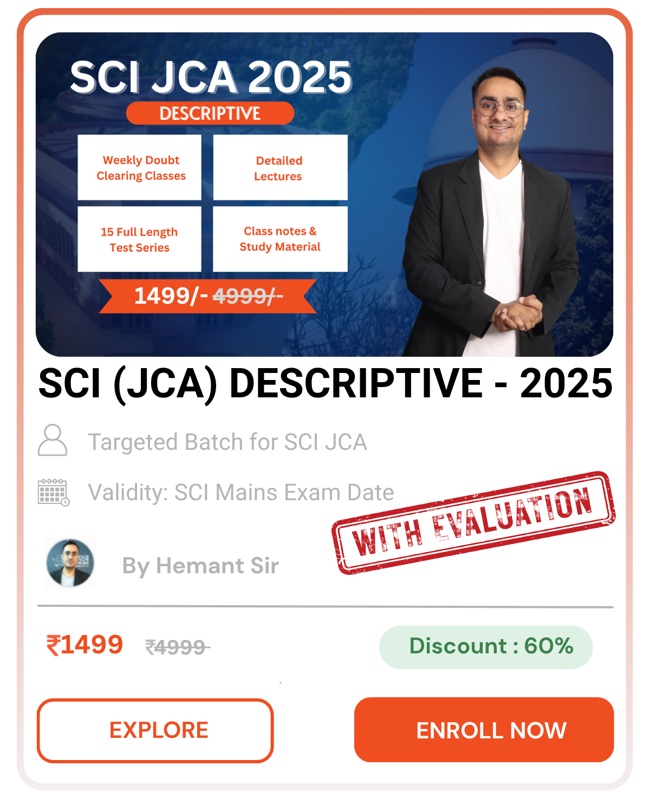Click the user profile icon beside Targeted Batch
Screen dimensions: 650x812
click(x=53, y=440)
